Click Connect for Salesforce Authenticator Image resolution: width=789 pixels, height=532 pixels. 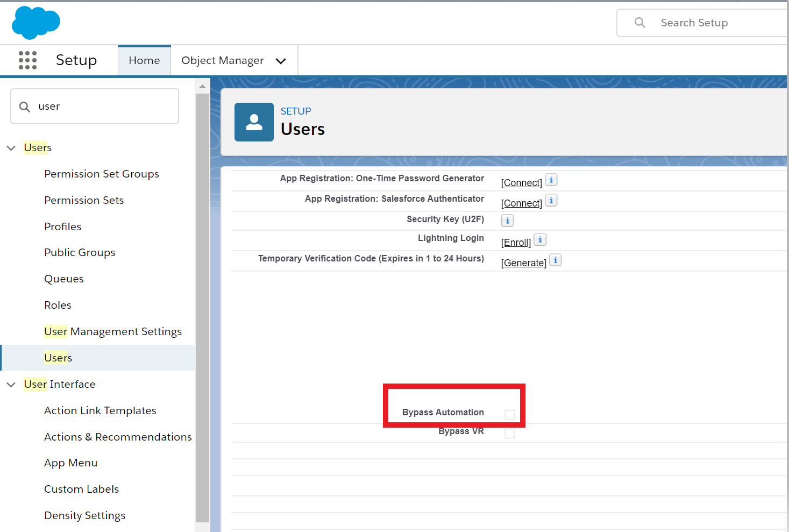coord(522,203)
